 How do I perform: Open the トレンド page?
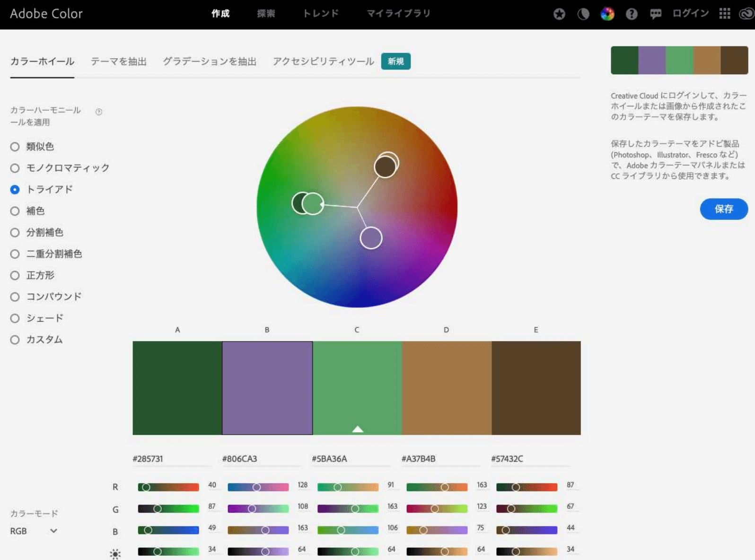321,14
